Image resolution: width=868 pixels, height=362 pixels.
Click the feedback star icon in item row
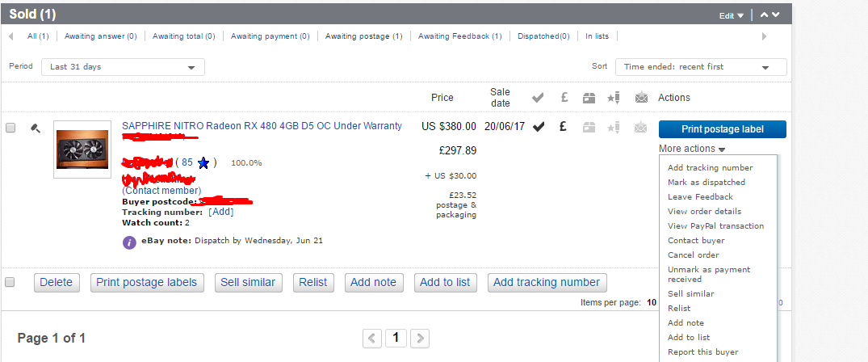tap(614, 128)
